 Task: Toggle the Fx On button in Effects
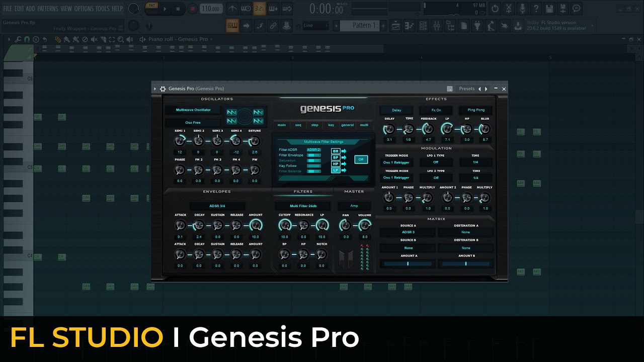pyautogui.click(x=436, y=110)
